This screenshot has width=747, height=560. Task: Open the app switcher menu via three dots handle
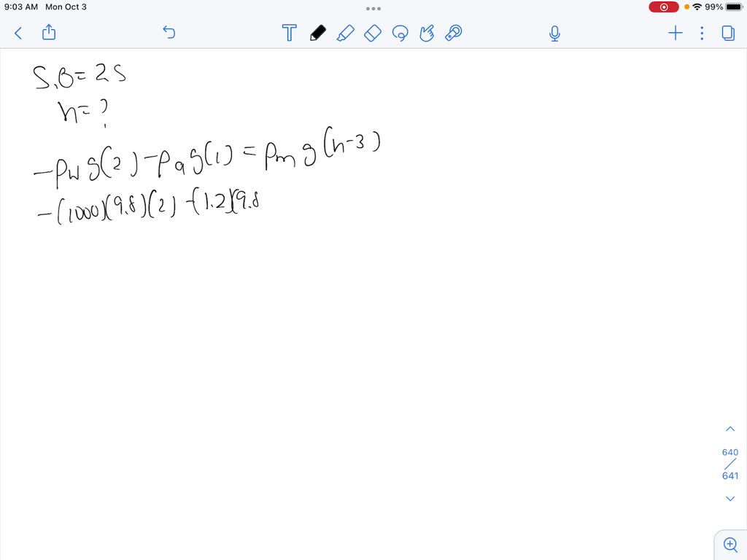tap(373, 8)
